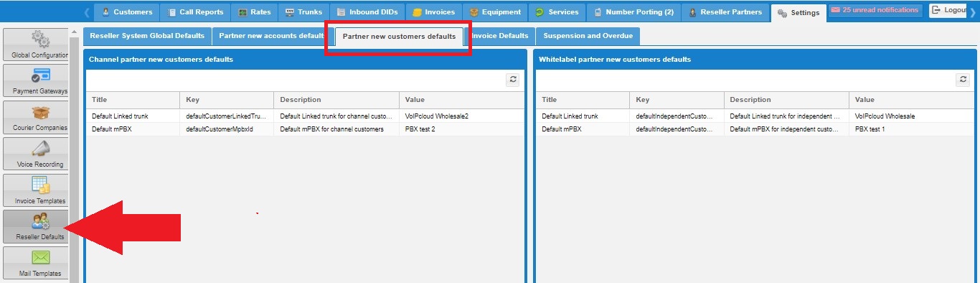Select Partner new customers defaults tab

399,37
